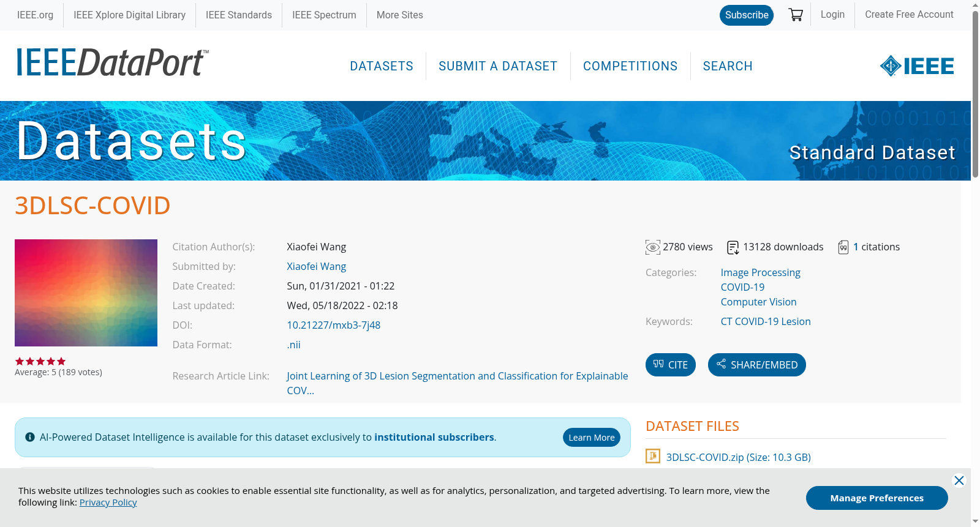Click the IEEE logo at top right

tap(917, 66)
